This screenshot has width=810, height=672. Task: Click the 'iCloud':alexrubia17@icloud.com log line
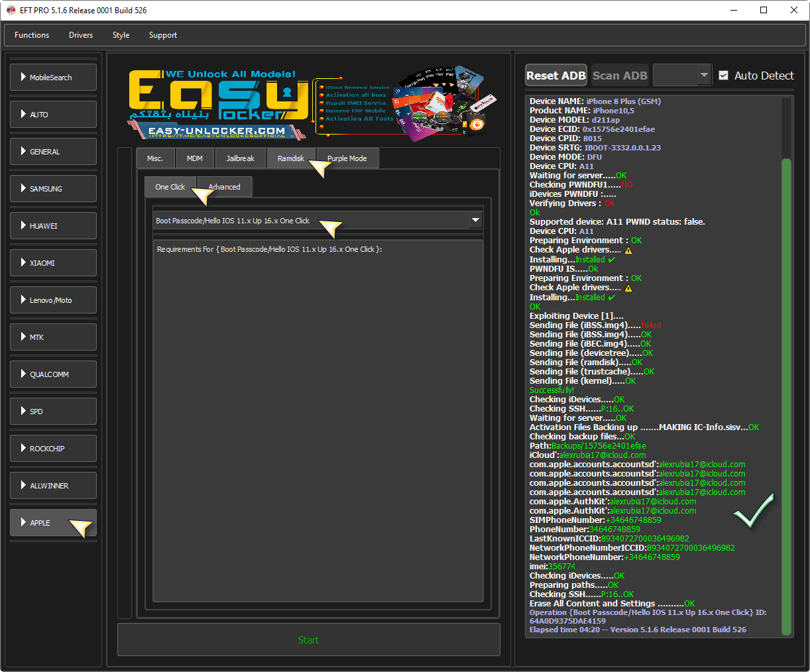[x=588, y=455]
